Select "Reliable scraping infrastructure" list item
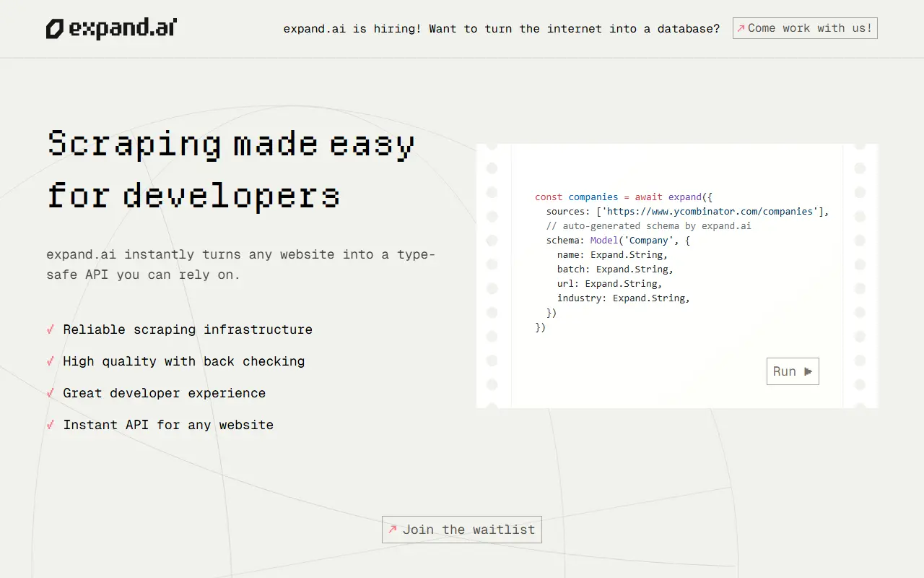Viewport: 924px width, 578px height. pos(180,329)
